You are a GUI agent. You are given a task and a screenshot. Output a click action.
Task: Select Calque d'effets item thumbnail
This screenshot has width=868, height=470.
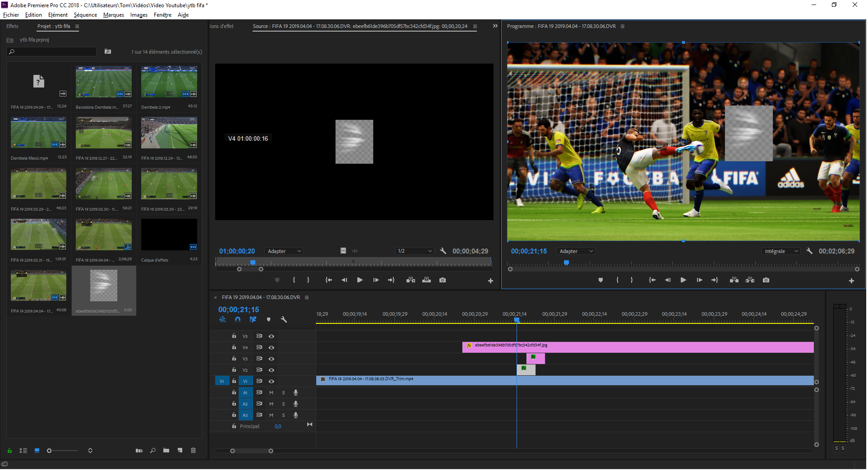click(169, 235)
